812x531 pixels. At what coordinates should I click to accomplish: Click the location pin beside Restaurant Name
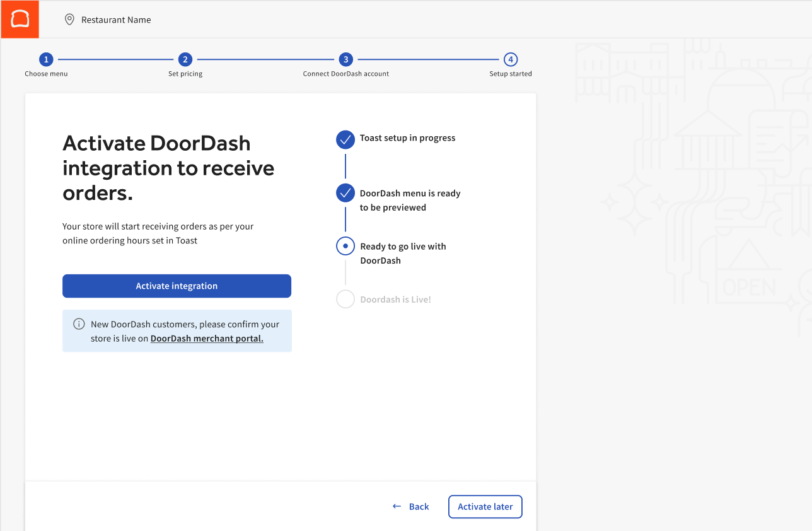(69, 19)
